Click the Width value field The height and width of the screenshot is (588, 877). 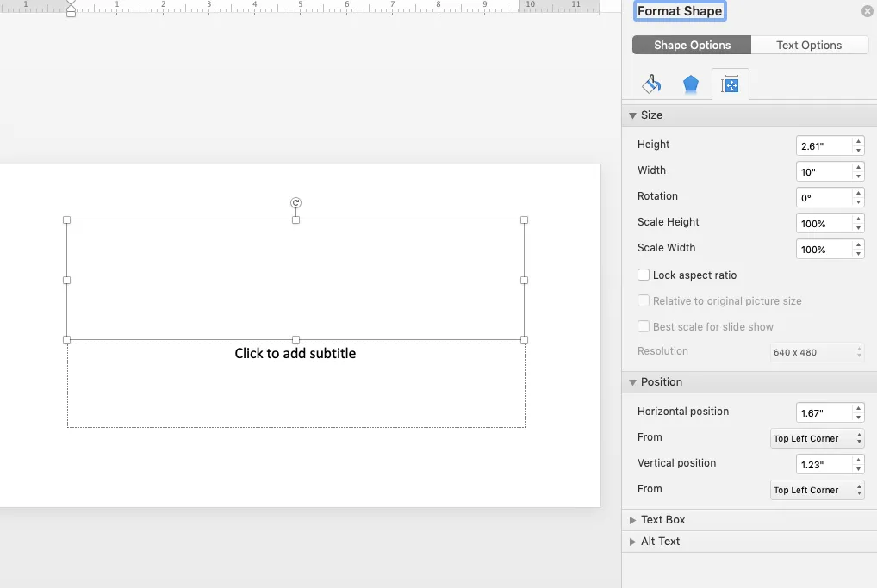coord(824,171)
